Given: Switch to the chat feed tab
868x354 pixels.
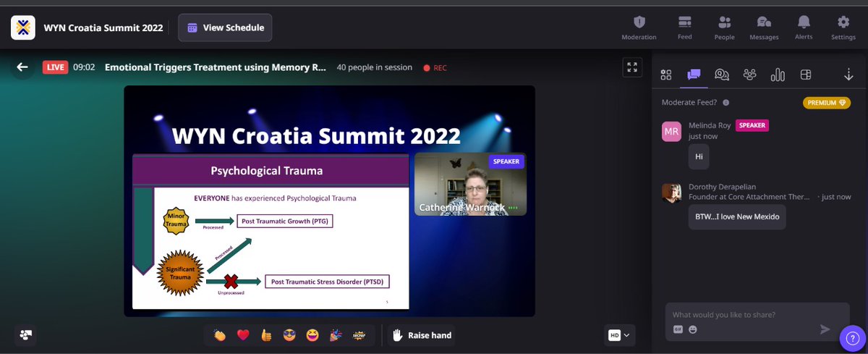Looking at the screenshot, I should click(694, 75).
